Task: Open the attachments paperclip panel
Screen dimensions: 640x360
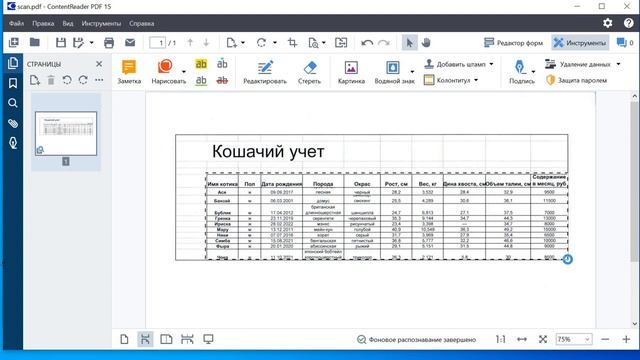Action: [13, 123]
